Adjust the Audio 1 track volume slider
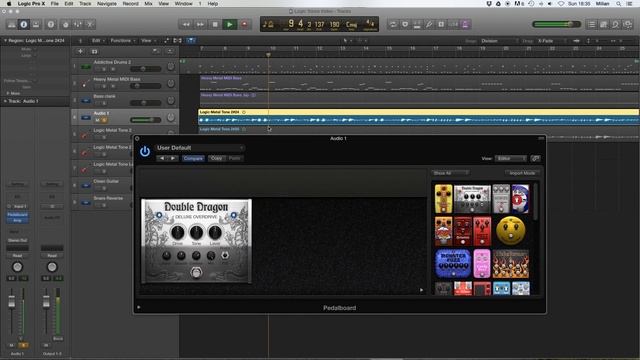Viewport: 640px width, 360px height. click(145, 120)
